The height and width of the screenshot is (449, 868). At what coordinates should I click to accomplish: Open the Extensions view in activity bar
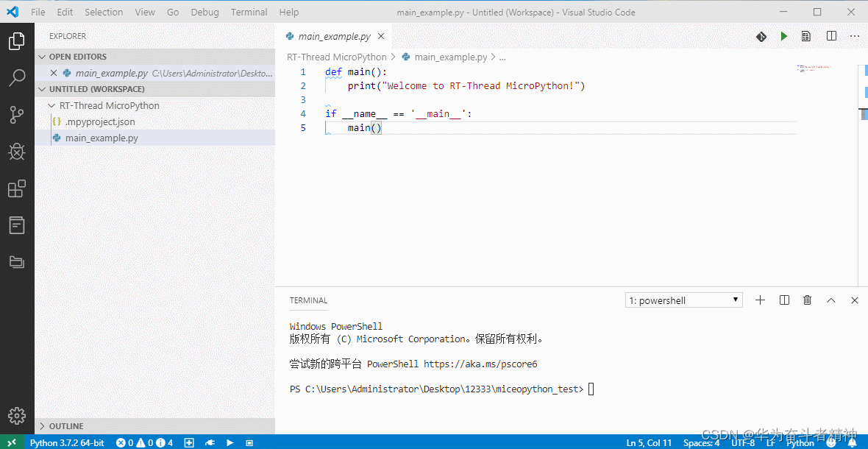pyautogui.click(x=18, y=188)
